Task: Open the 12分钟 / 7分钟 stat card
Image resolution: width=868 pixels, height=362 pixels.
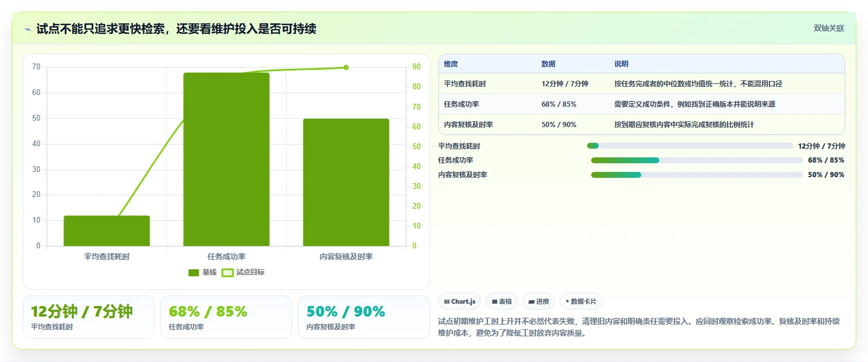Action: (x=89, y=317)
